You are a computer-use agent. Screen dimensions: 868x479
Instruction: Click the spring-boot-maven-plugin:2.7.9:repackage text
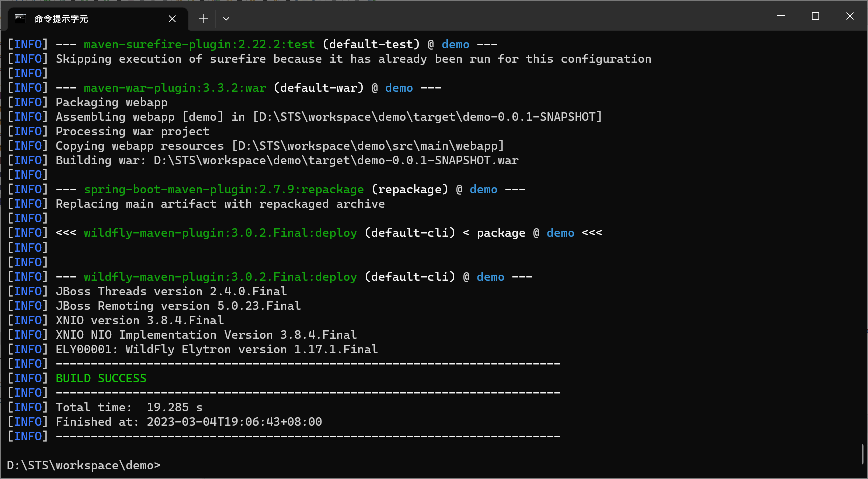tap(224, 189)
